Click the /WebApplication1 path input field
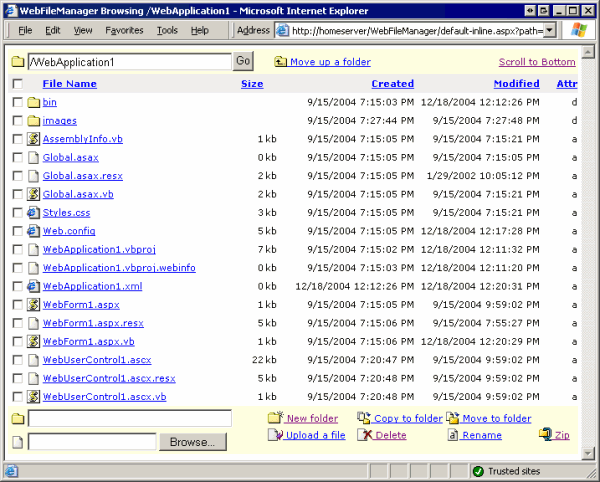600x482 pixels. 130,62
